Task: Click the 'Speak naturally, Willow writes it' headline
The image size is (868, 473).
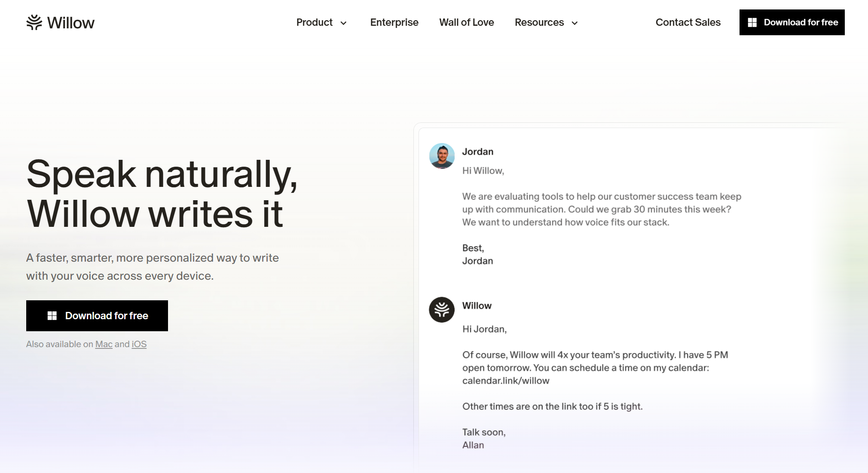Action: point(162,194)
